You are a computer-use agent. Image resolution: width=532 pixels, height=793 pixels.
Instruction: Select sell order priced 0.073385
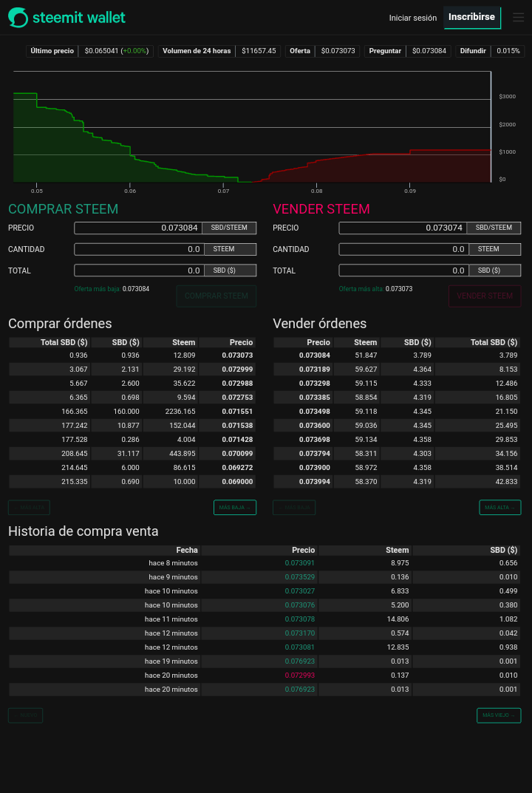coord(397,397)
